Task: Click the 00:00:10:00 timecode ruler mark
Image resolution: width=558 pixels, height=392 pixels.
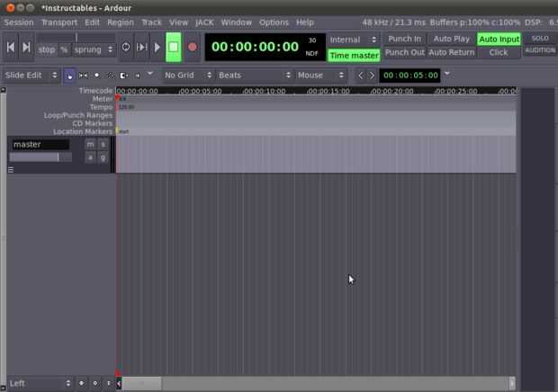Action: click(264, 91)
